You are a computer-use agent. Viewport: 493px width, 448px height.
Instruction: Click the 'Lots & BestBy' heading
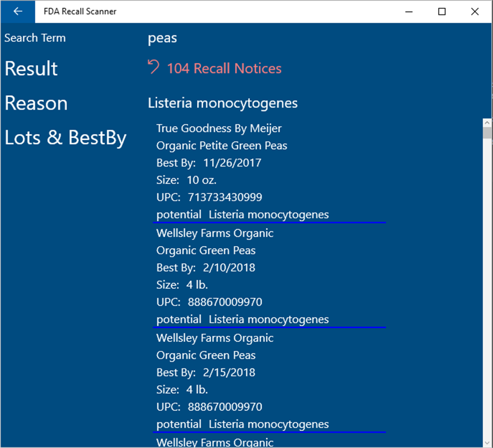(x=65, y=138)
